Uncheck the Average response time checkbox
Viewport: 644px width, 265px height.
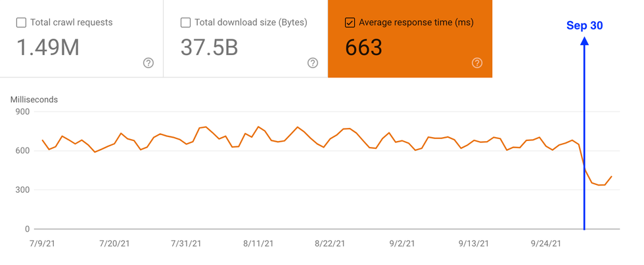350,23
